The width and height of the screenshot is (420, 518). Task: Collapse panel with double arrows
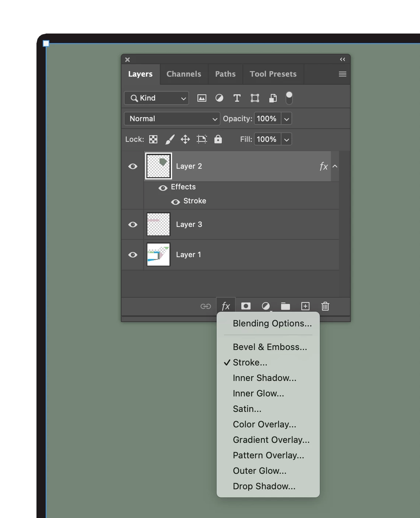[x=343, y=59]
